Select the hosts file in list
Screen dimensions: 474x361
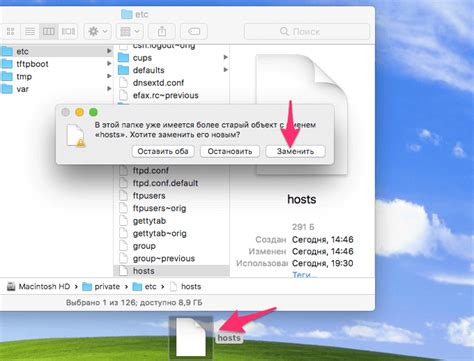point(172,271)
